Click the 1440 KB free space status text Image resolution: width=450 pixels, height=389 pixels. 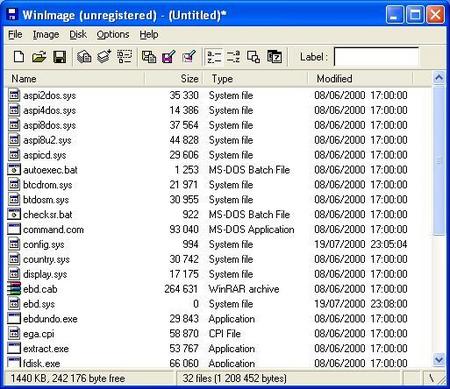coord(68,378)
